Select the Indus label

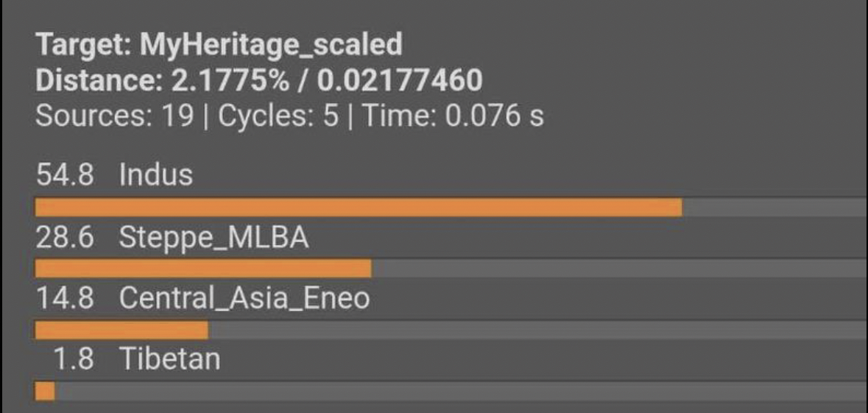pyautogui.click(x=156, y=175)
